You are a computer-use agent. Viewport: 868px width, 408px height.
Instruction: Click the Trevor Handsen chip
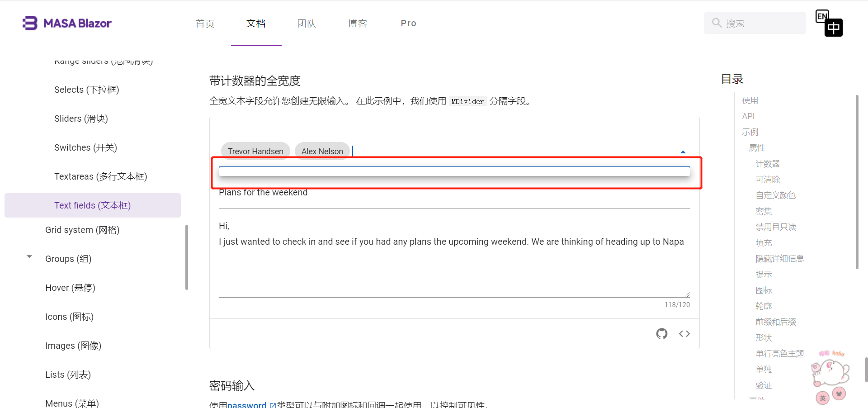pos(255,151)
